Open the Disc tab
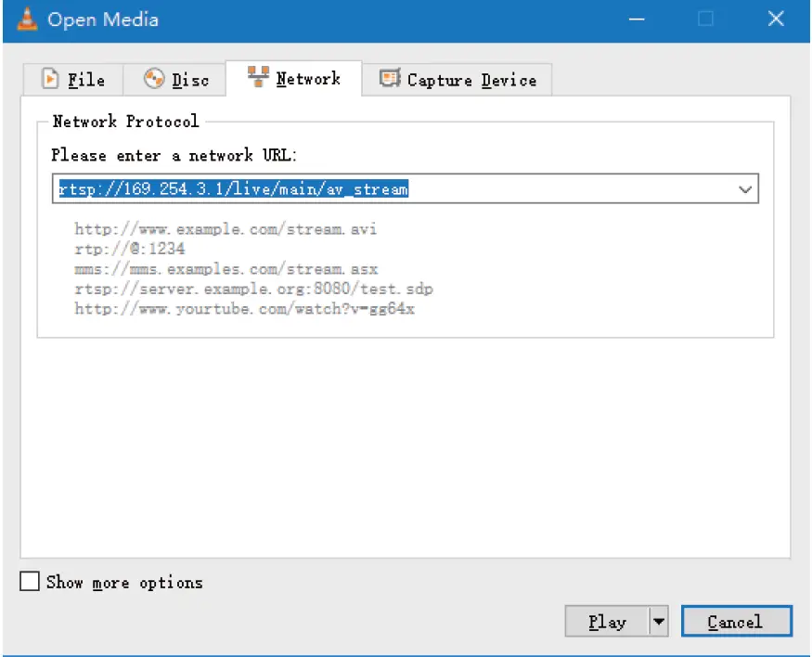The height and width of the screenshot is (657, 812). [175, 80]
